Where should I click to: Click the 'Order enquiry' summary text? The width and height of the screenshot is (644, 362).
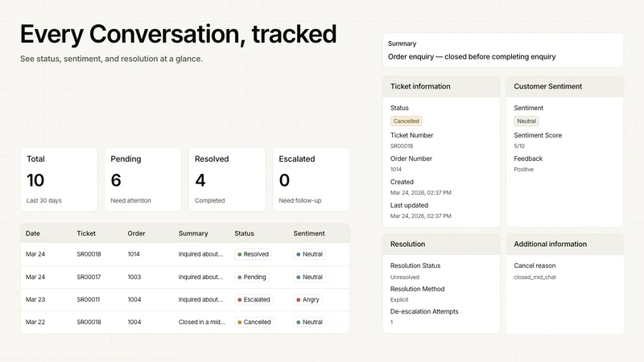472,56
